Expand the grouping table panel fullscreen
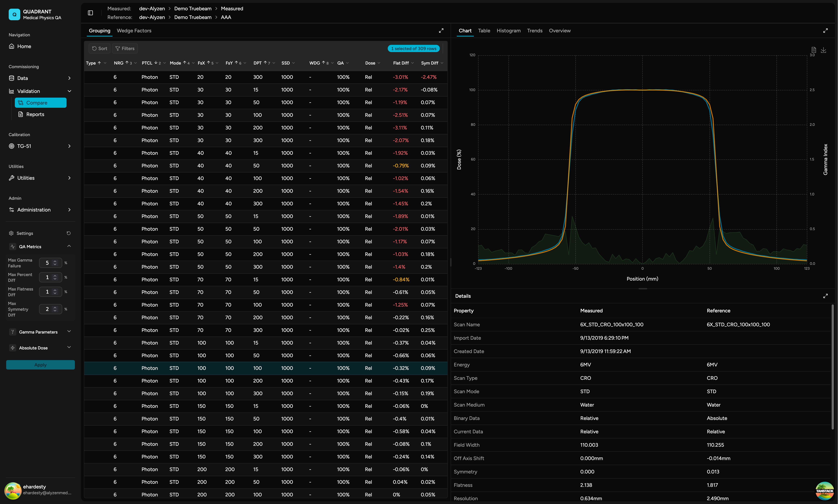Screen dimensions: 838x504 (x=441, y=31)
